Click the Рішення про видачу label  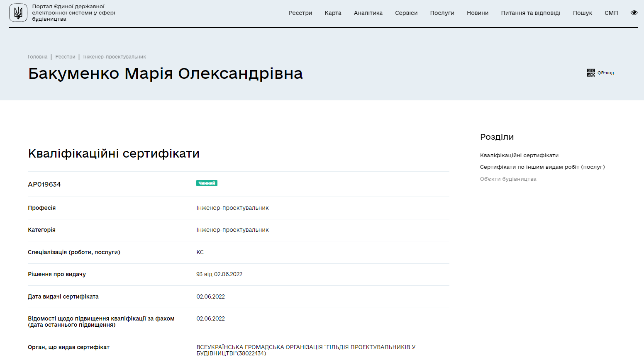pyautogui.click(x=57, y=275)
